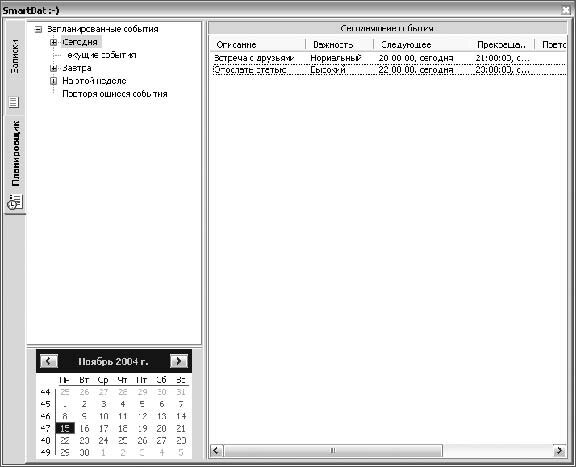Select the Встреча с друзьями event row
Image resolution: width=576 pixels, height=467 pixels.
pos(389,58)
